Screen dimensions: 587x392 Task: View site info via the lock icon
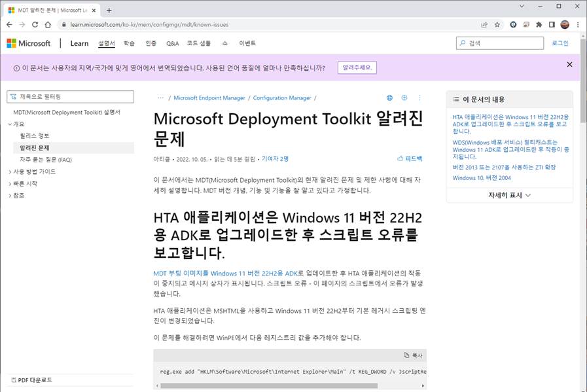click(x=64, y=25)
